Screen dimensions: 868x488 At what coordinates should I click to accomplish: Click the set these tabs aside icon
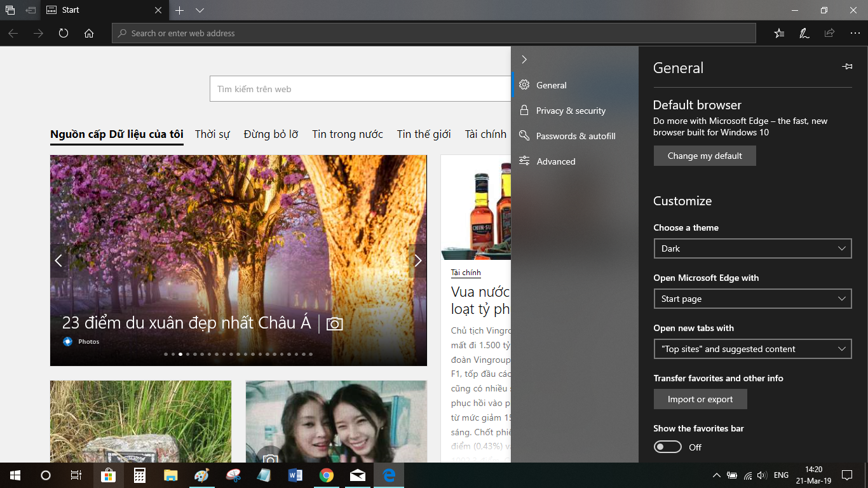pyautogui.click(x=31, y=10)
